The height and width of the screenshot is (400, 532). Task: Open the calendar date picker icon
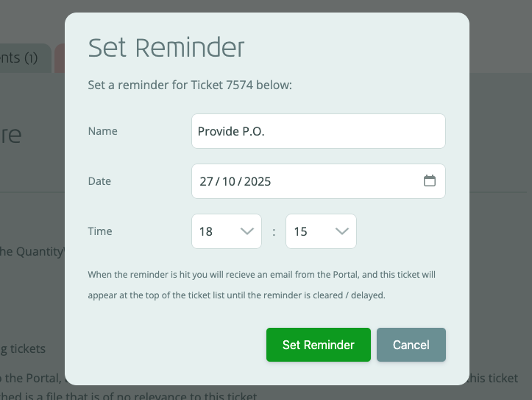click(x=430, y=181)
